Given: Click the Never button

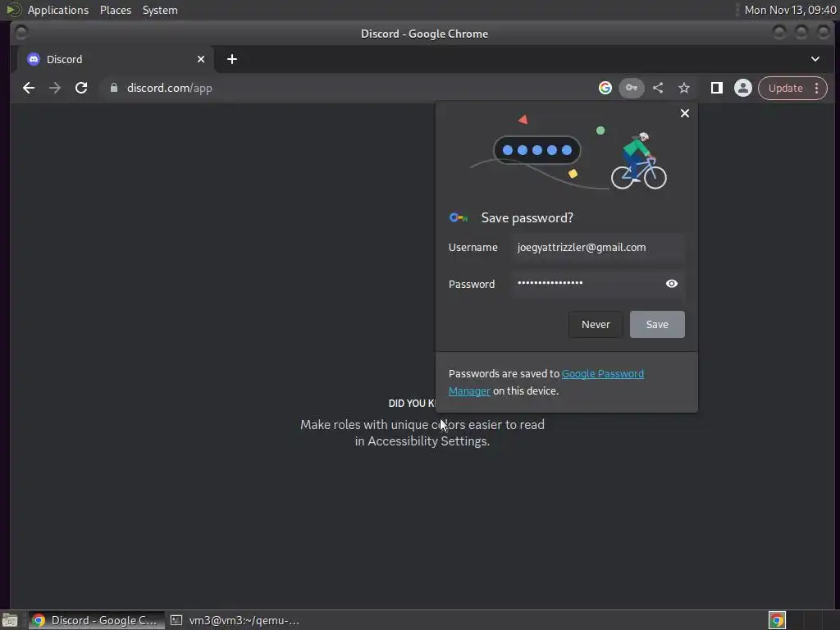Looking at the screenshot, I should 596,324.
